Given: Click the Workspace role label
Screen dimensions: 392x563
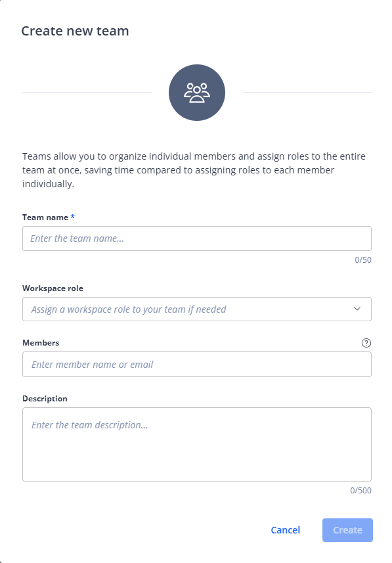Looking at the screenshot, I should pyautogui.click(x=53, y=288).
